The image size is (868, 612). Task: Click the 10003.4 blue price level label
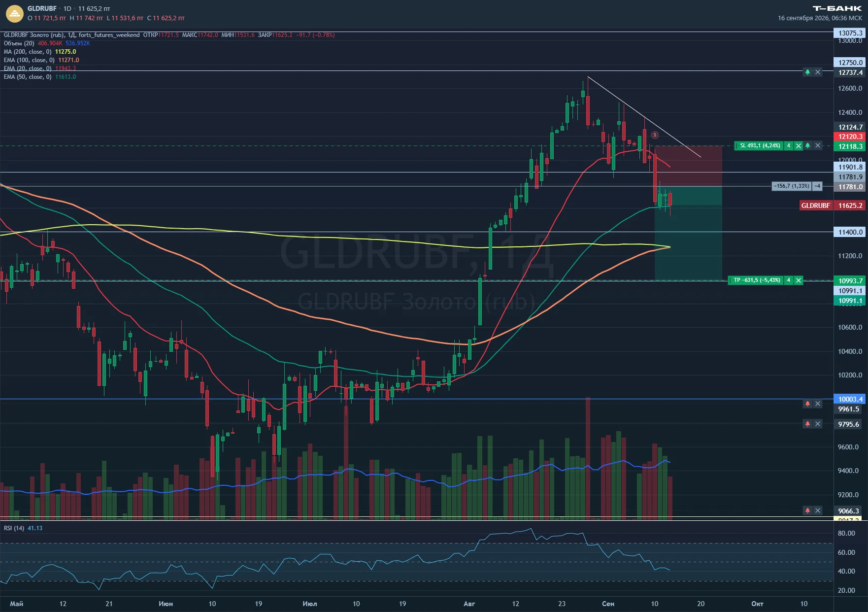[x=850, y=399]
